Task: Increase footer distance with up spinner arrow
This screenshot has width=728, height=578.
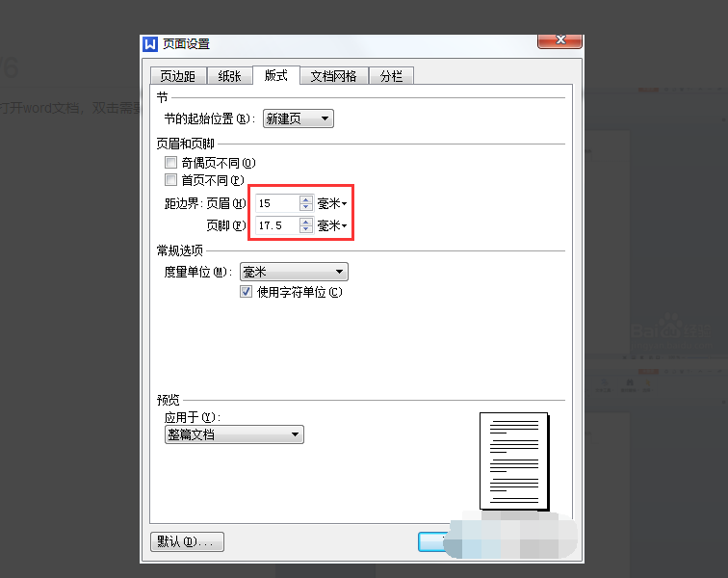Action: (305, 222)
